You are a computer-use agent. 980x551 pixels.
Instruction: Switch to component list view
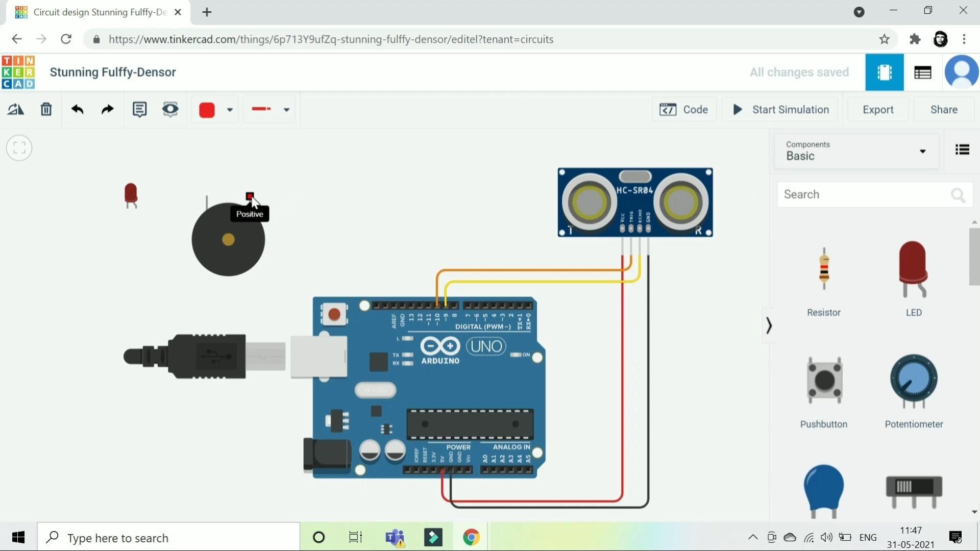coord(962,148)
